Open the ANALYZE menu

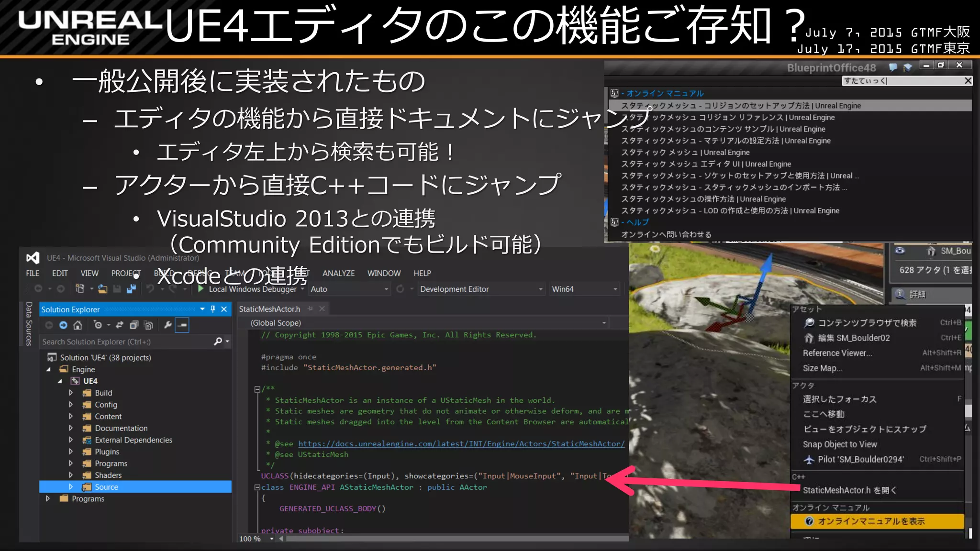[x=338, y=273]
